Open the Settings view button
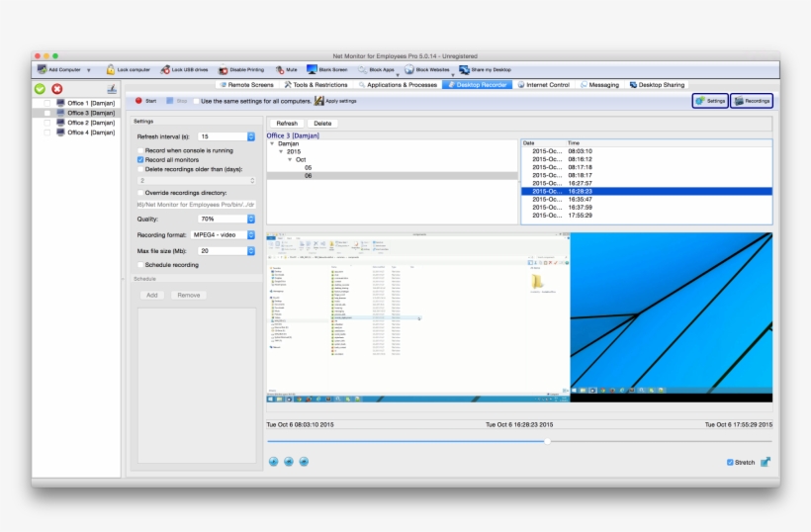This screenshot has height=532, width=811. [710, 101]
